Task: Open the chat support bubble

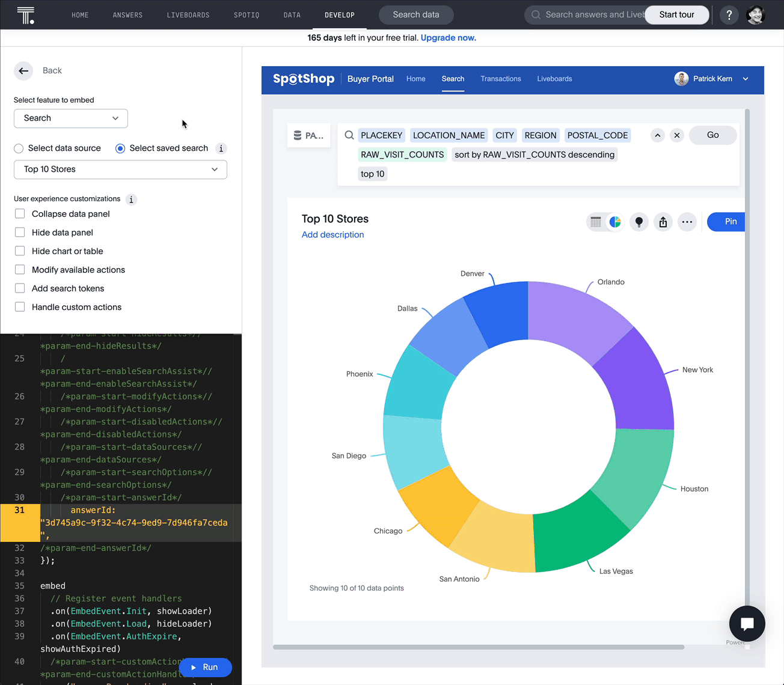Action: (747, 624)
